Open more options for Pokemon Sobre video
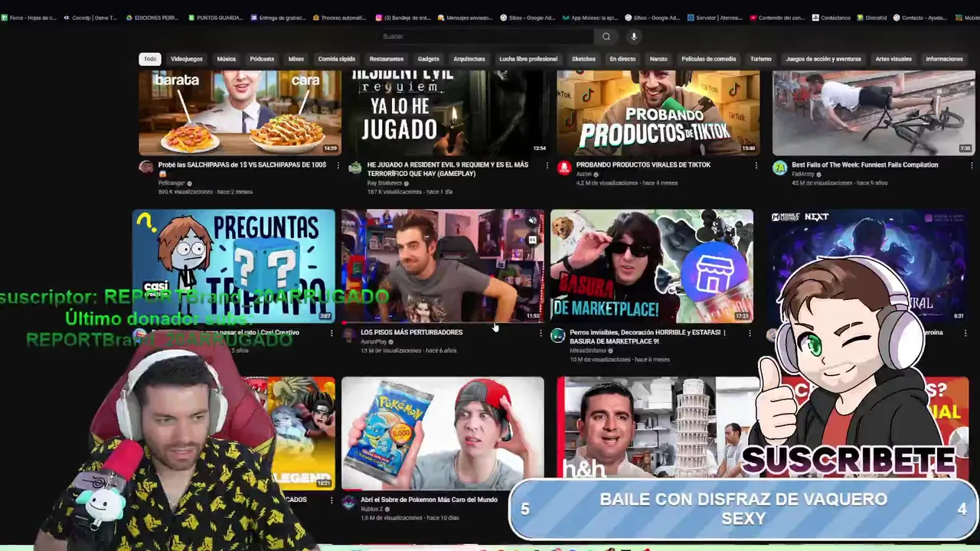Image resolution: width=980 pixels, height=551 pixels. click(x=541, y=500)
